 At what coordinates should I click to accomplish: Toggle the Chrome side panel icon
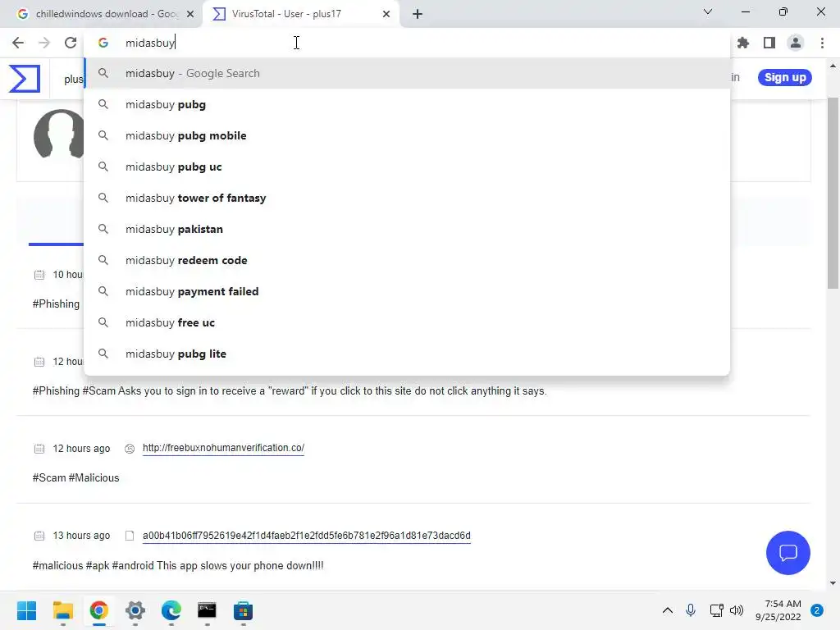769,43
